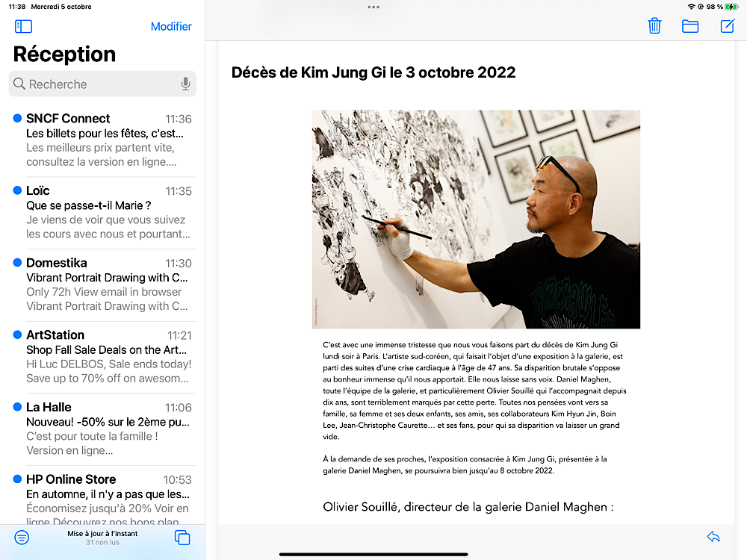
Task: Tap the Réception mailbox heading
Action: coord(64,55)
